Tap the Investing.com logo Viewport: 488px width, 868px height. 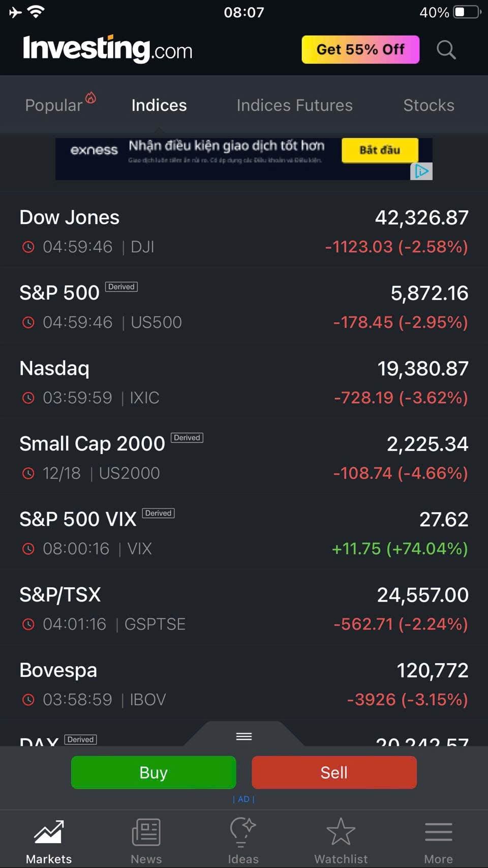tap(107, 49)
